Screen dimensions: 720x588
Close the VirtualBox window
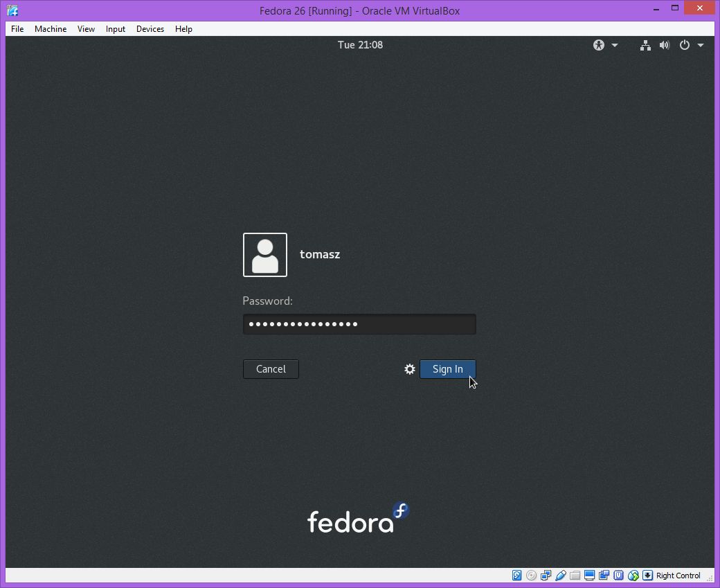(x=700, y=8)
